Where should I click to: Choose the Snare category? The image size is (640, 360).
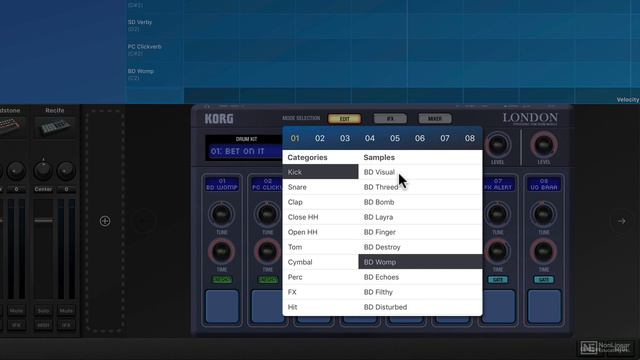pos(320,187)
